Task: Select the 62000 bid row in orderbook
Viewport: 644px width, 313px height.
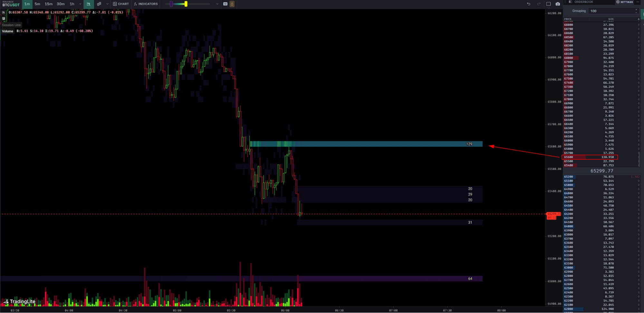Action: point(602,309)
